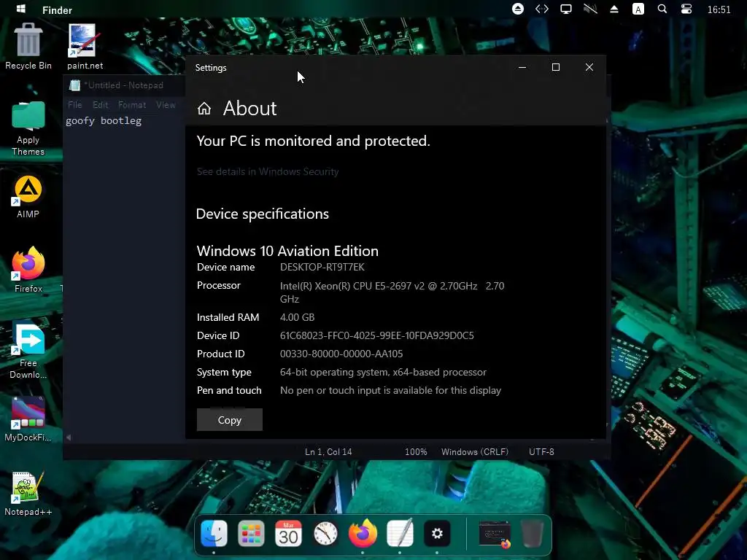Click the Home icon in Settings
Viewport: 747px width, 560px height.
[x=204, y=109]
